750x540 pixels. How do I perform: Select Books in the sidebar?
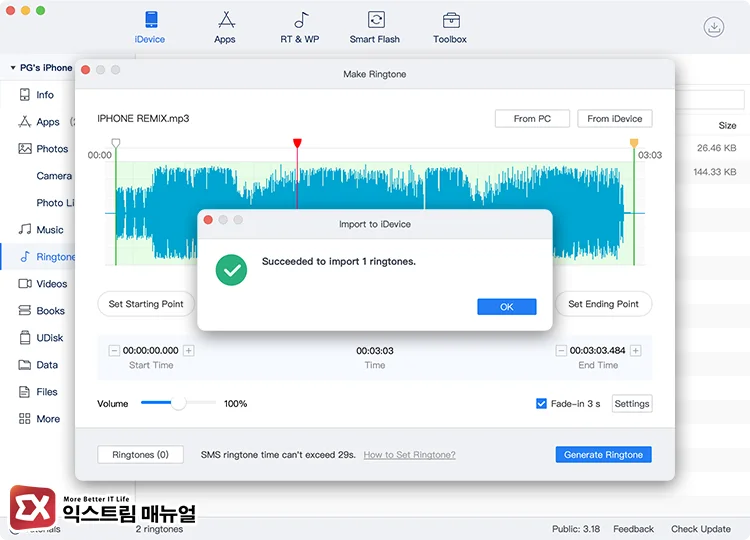click(50, 311)
